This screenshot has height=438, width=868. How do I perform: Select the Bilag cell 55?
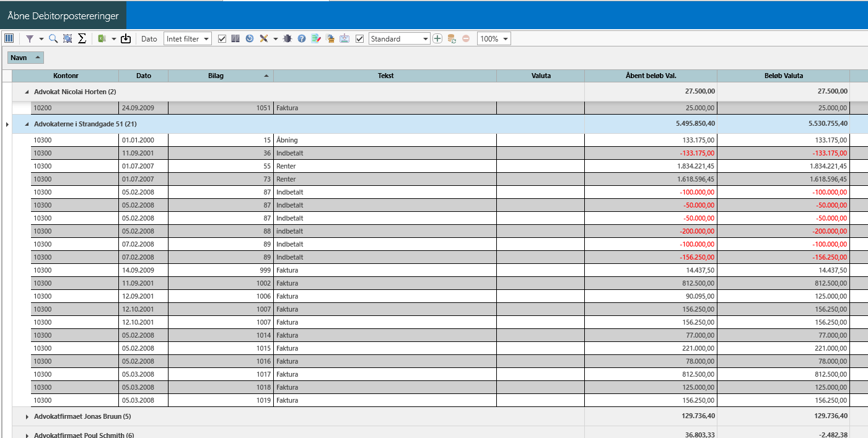[x=221, y=166]
